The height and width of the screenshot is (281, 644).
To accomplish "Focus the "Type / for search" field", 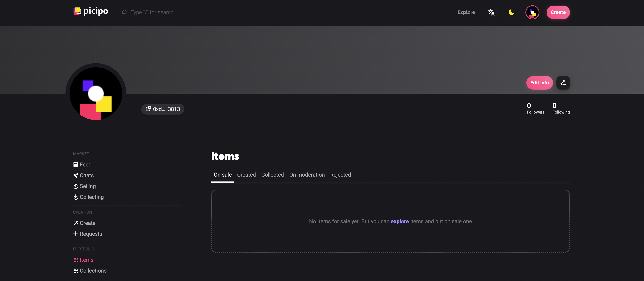I will tap(152, 12).
